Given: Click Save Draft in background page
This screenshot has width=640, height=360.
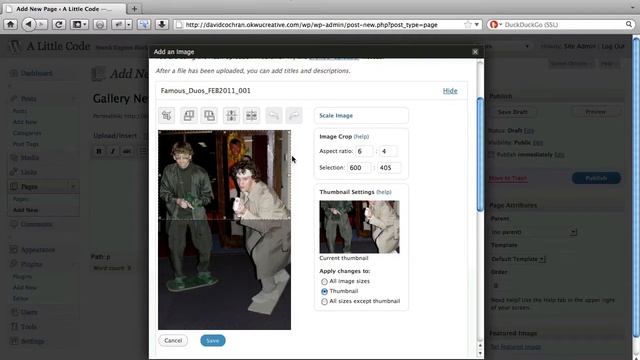Looking at the screenshot, I should [x=513, y=111].
